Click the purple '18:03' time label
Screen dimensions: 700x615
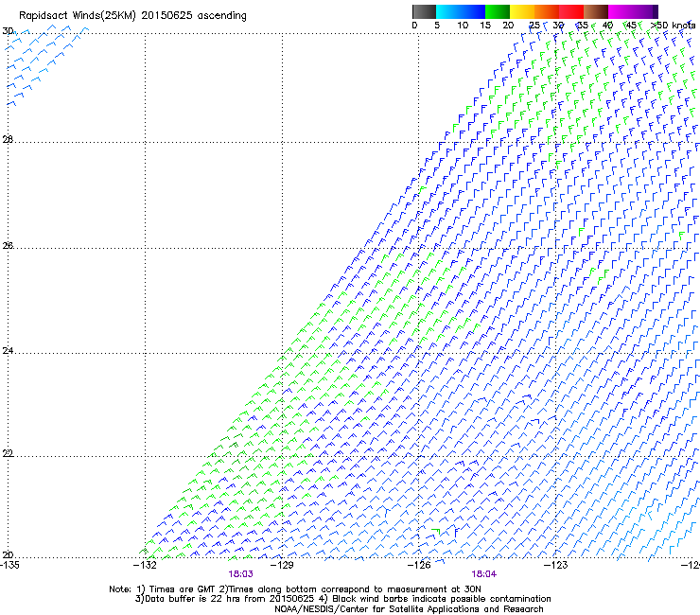(x=240, y=574)
